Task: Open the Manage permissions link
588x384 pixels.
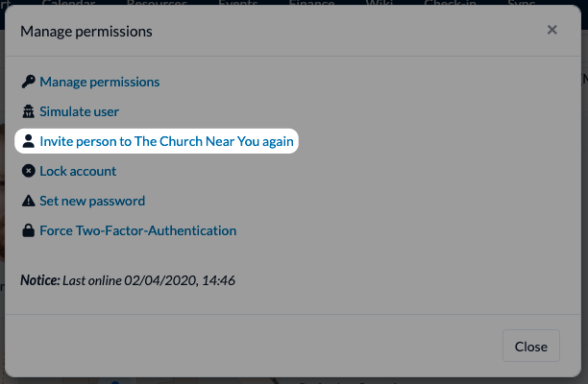Action: click(x=99, y=82)
